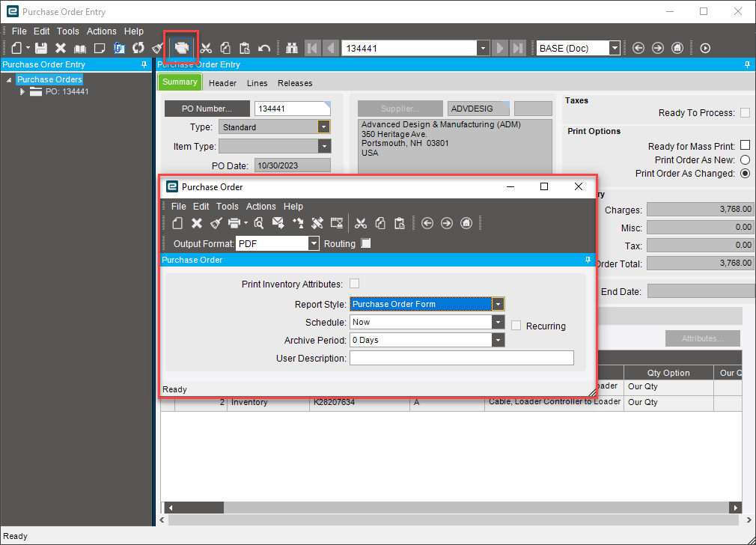
Task: Click the Email envelope icon in dialog
Action: point(278,223)
